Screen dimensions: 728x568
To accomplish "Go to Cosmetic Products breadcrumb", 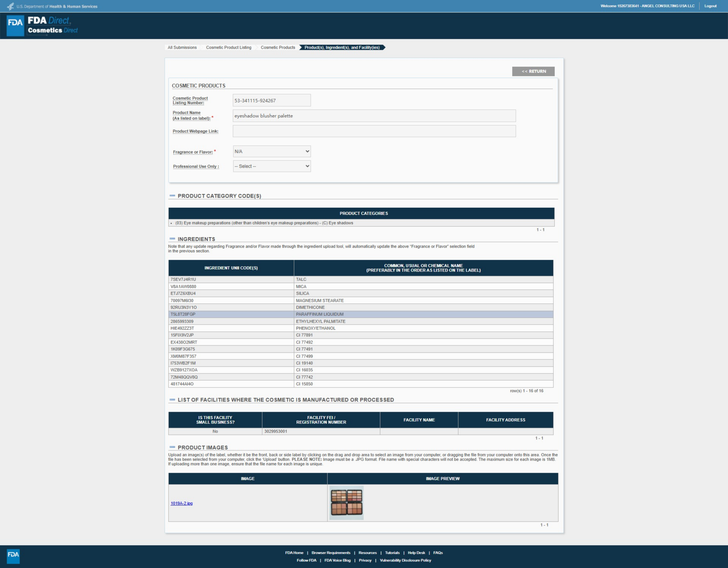I will pyautogui.click(x=278, y=47).
